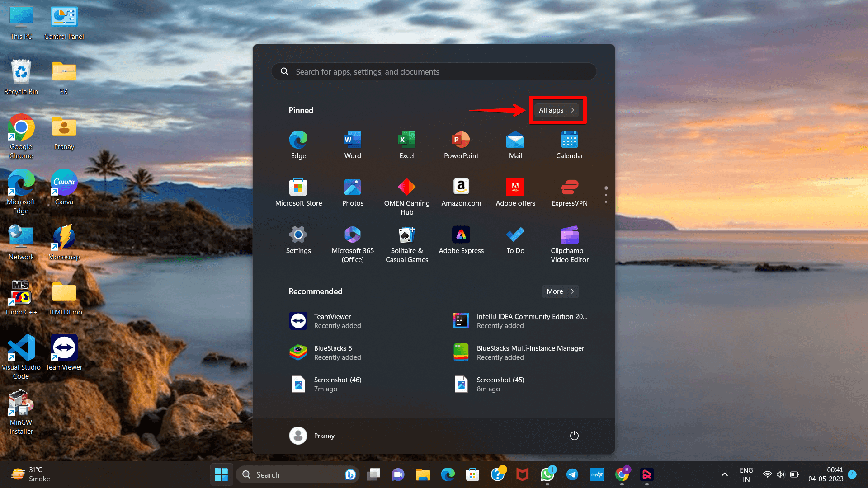Show More recommended items
868x488 pixels.
pyautogui.click(x=560, y=291)
